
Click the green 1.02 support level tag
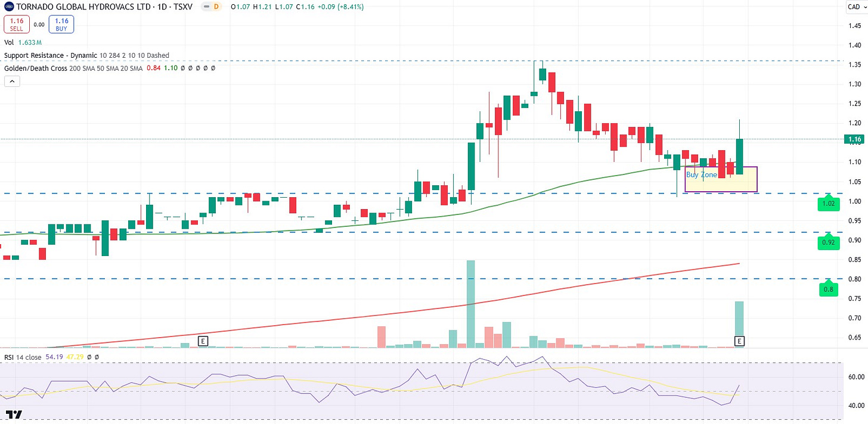coord(829,203)
